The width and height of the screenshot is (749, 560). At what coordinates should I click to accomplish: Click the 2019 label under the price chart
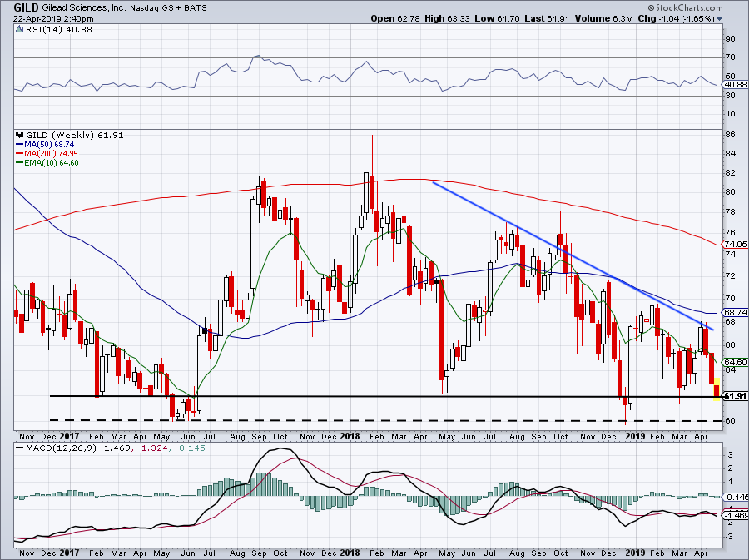tap(635, 436)
